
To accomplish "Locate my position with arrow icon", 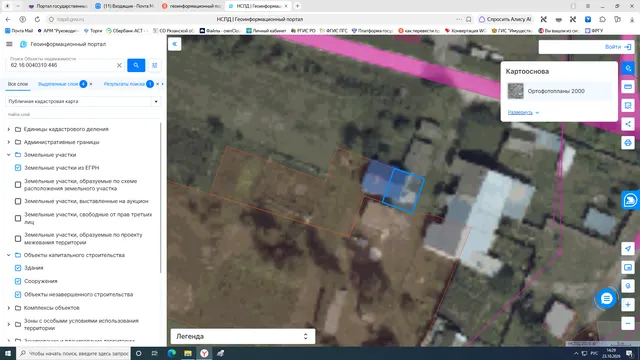I will [628, 249].
